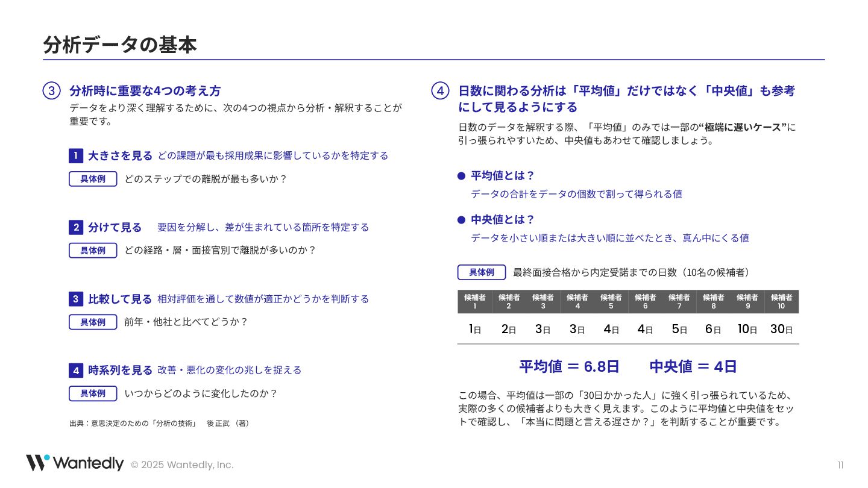
Task: Click the circled number 3 section marker
Action: tap(51, 91)
